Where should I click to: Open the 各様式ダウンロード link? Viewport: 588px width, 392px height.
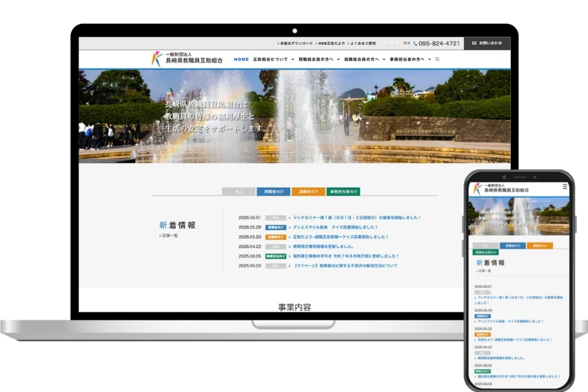[295, 44]
